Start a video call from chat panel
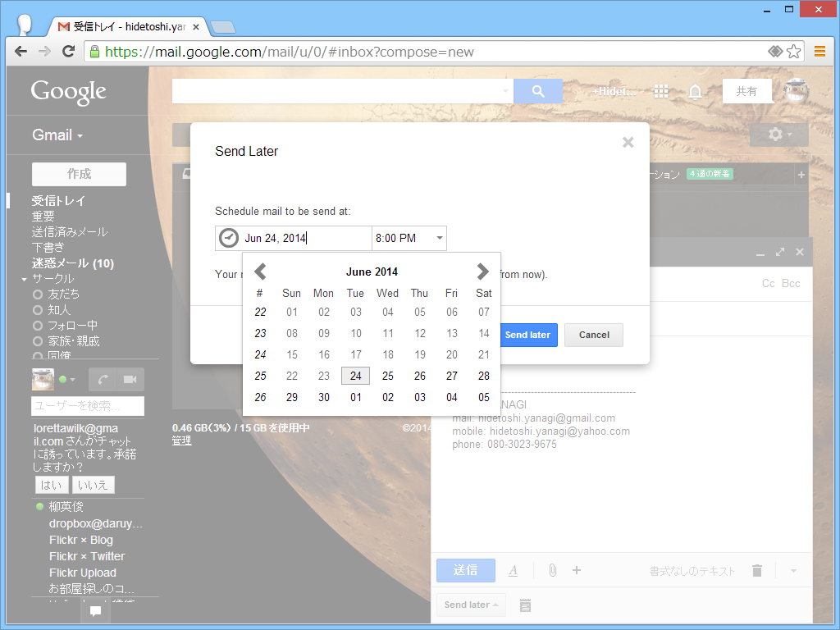Image resolution: width=840 pixels, height=630 pixels. pyautogui.click(x=130, y=379)
